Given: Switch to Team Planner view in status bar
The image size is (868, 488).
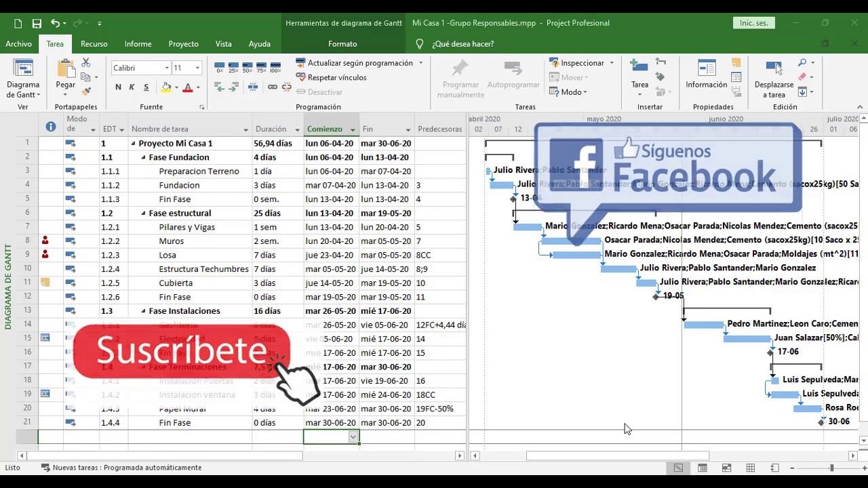Looking at the screenshot, I should pyautogui.click(x=726, y=468).
